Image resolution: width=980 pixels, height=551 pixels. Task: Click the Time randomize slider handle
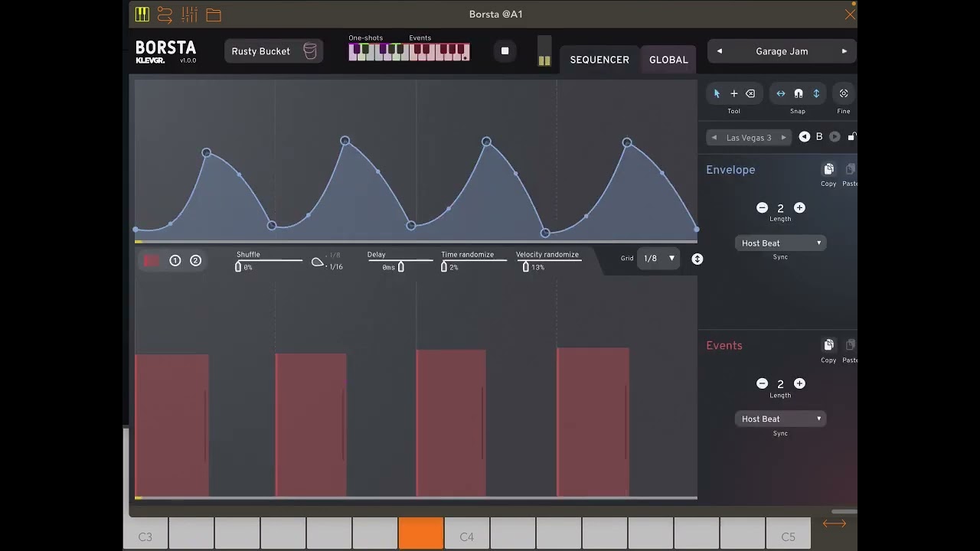[444, 267]
